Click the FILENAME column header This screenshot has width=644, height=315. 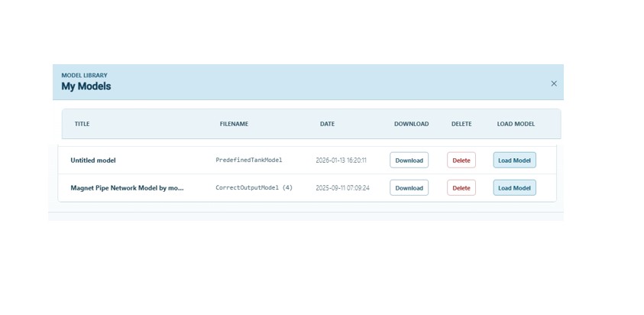pyautogui.click(x=234, y=124)
